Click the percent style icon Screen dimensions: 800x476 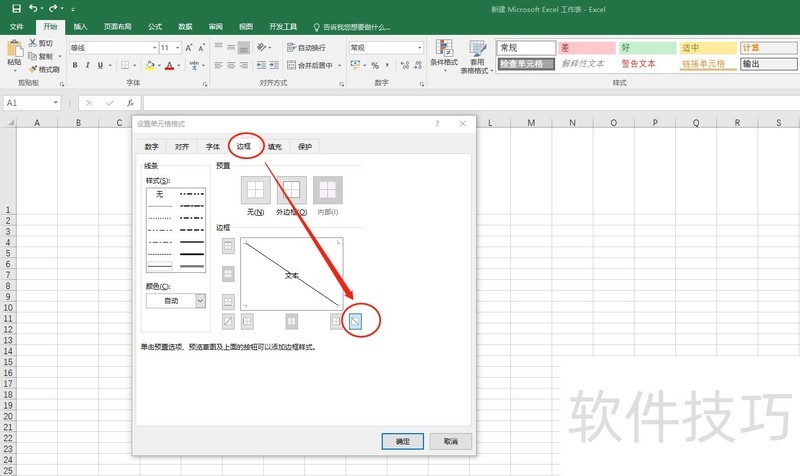[x=375, y=65]
